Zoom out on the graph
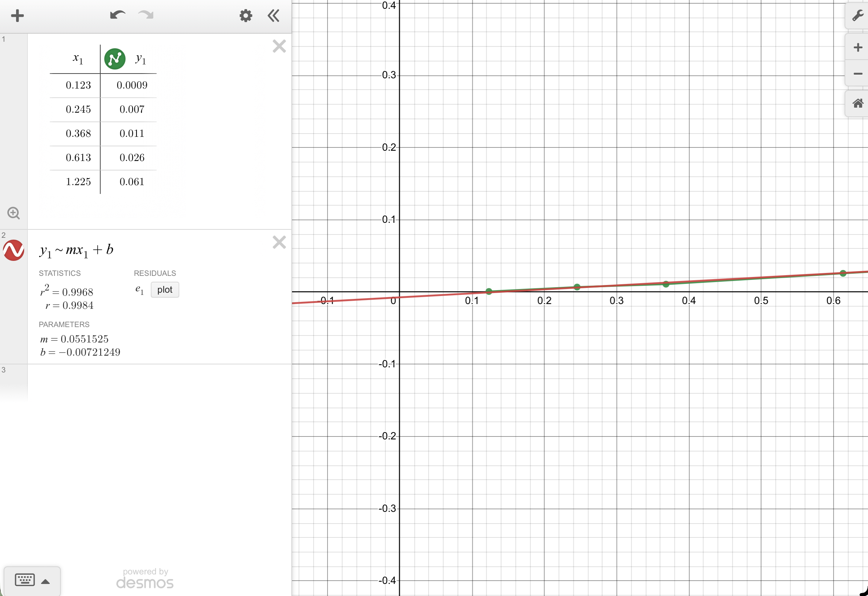This screenshot has width=868, height=596. [857, 74]
